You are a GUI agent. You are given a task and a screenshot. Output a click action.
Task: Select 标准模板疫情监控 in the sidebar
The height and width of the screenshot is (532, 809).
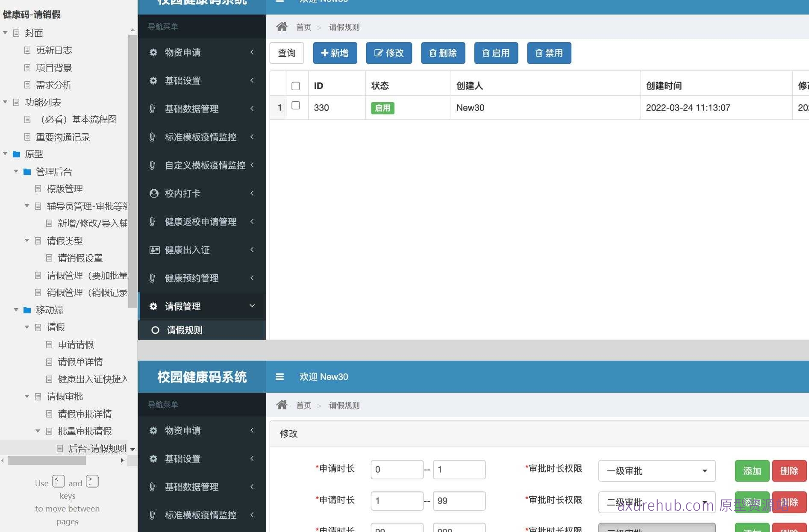coord(201,137)
